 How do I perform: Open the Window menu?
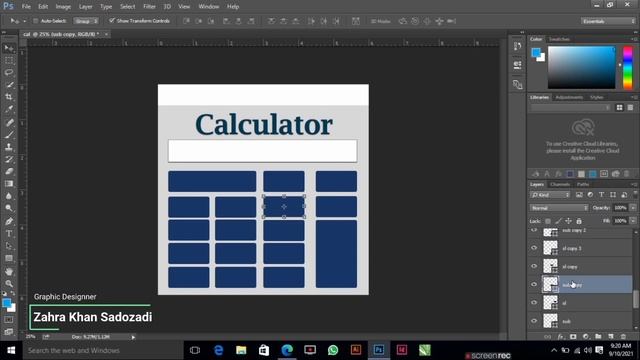[209, 7]
